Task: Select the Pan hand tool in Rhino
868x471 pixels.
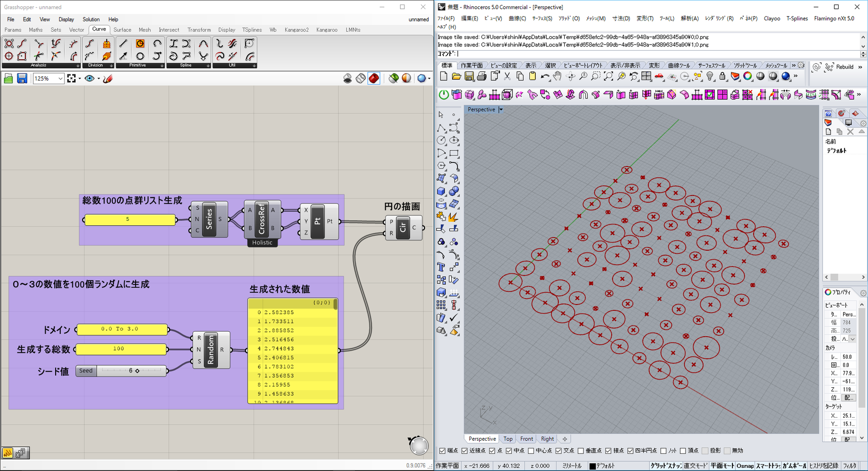Action: coord(557,76)
